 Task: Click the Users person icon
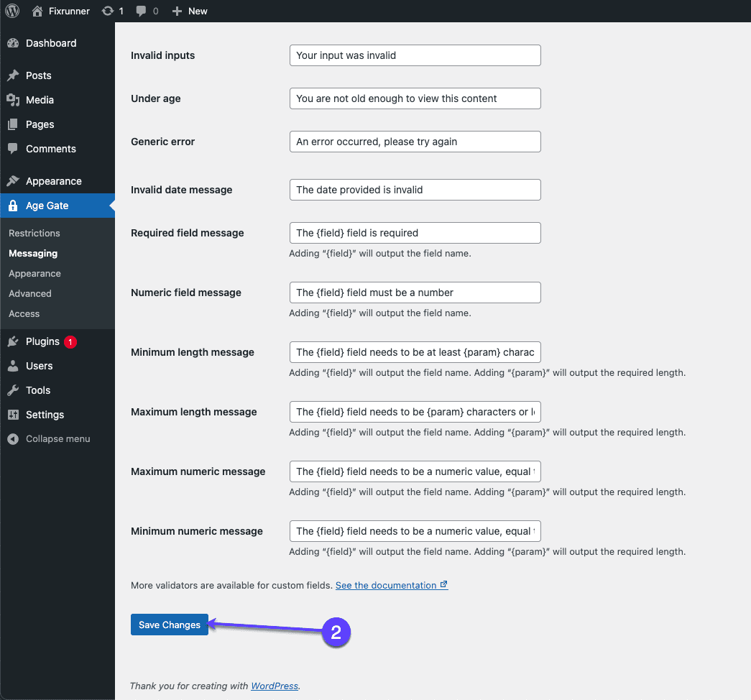[13, 366]
